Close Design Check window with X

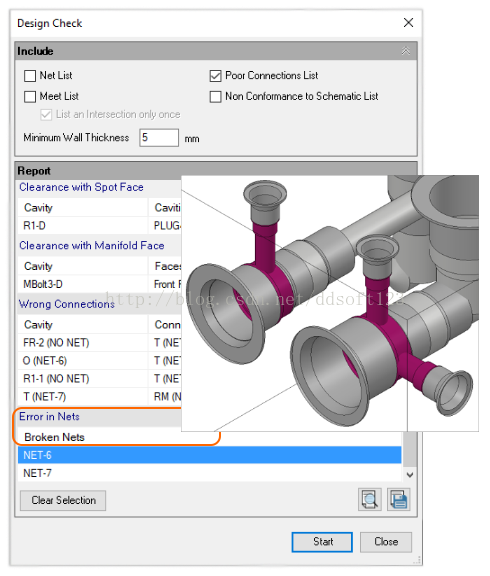(408, 22)
